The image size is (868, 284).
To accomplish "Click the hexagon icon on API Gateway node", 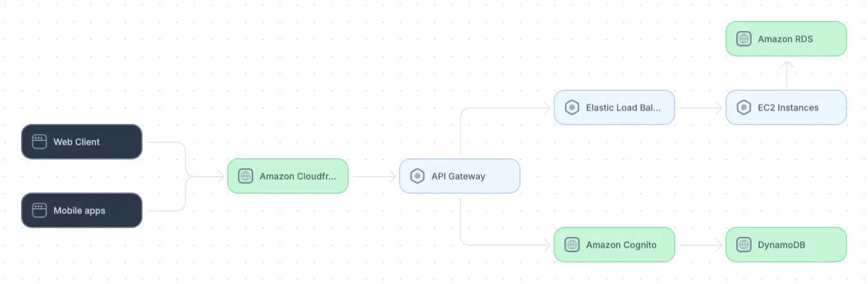I will 417,176.
